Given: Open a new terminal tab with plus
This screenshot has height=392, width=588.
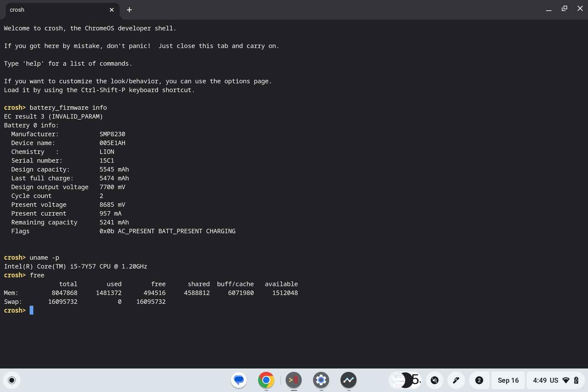Looking at the screenshot, I should (129, 10).
